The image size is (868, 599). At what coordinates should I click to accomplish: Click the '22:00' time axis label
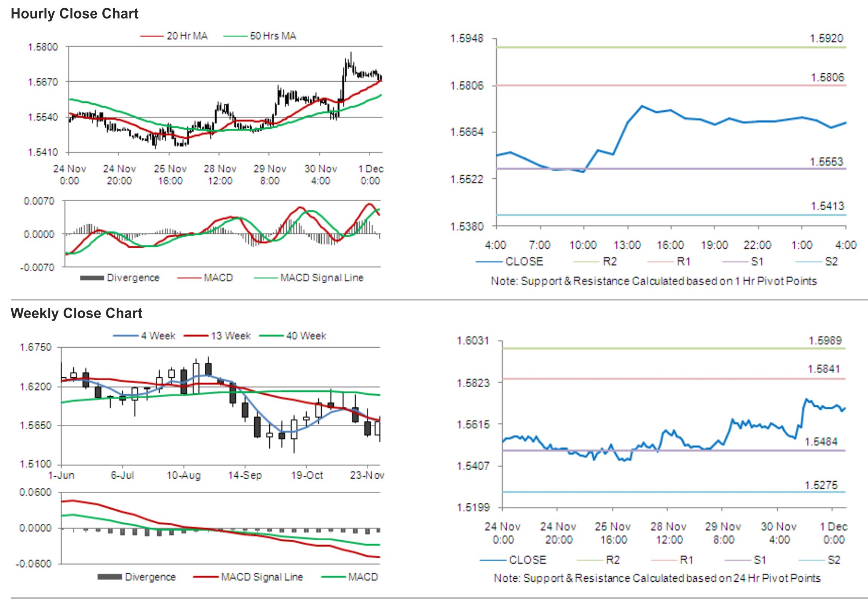(757, 245)
